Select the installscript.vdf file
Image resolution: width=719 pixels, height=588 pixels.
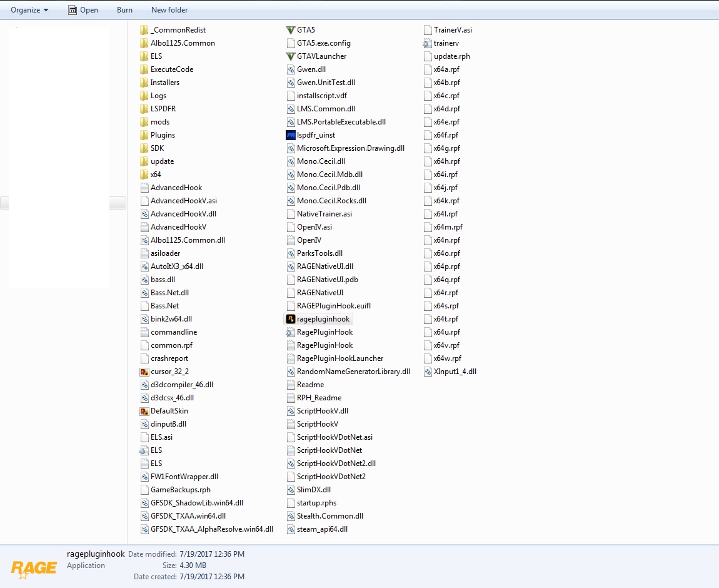(317, 96)
